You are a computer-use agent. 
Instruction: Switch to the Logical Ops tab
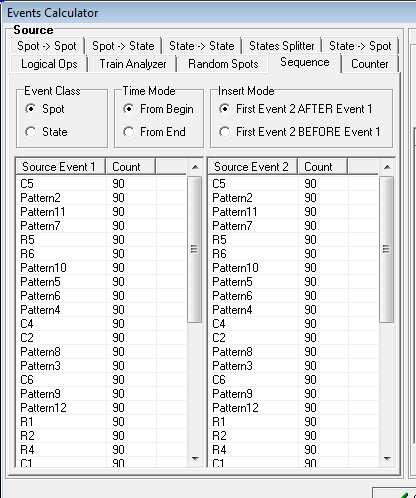[49, 64]
